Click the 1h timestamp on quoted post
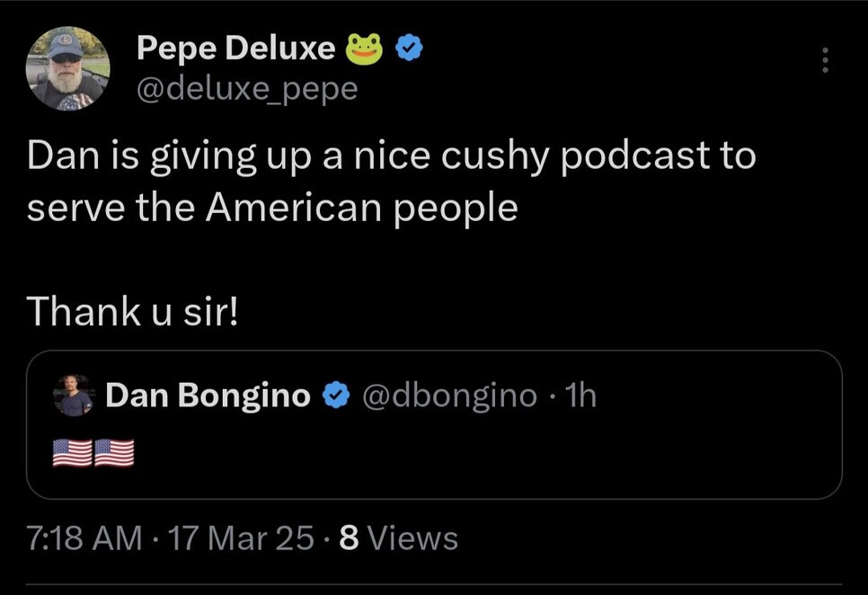 pyautogui.click(x=581, y=395)
